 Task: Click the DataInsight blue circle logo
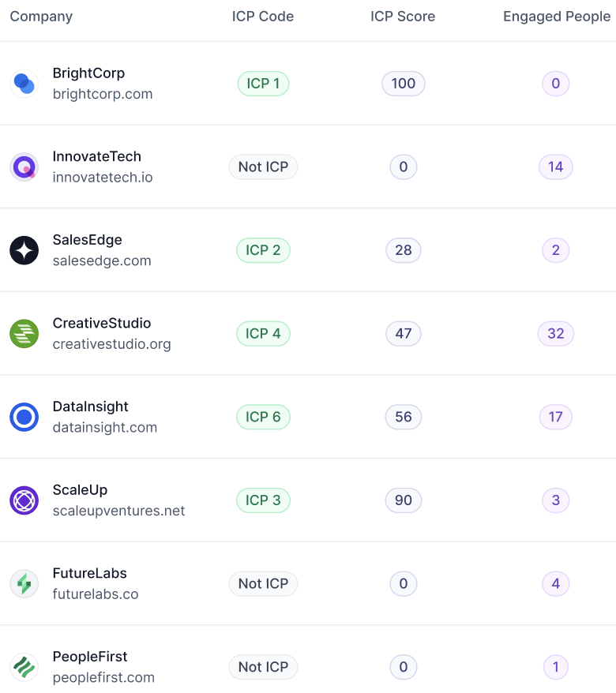[24, 417]
